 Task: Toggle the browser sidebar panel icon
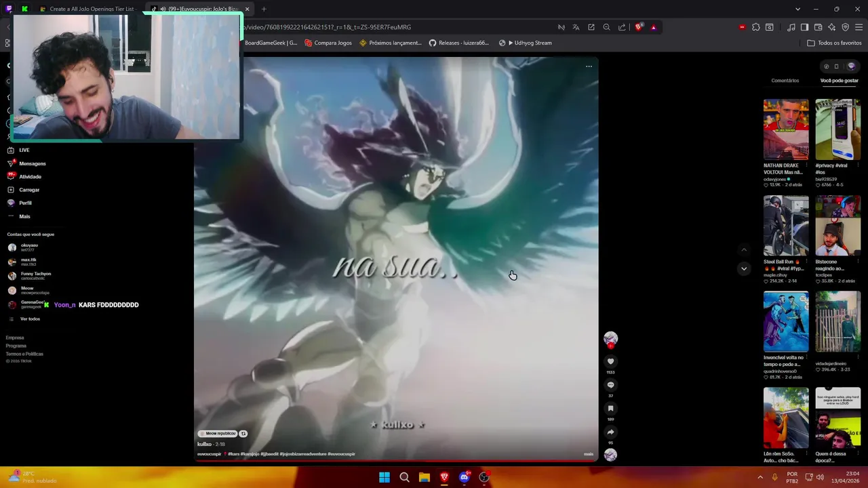click(804, 27)
